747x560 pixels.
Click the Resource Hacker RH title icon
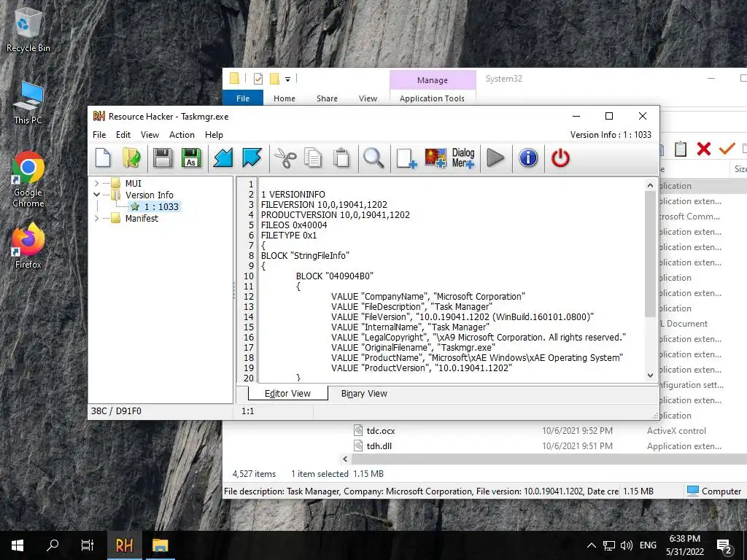99,116
